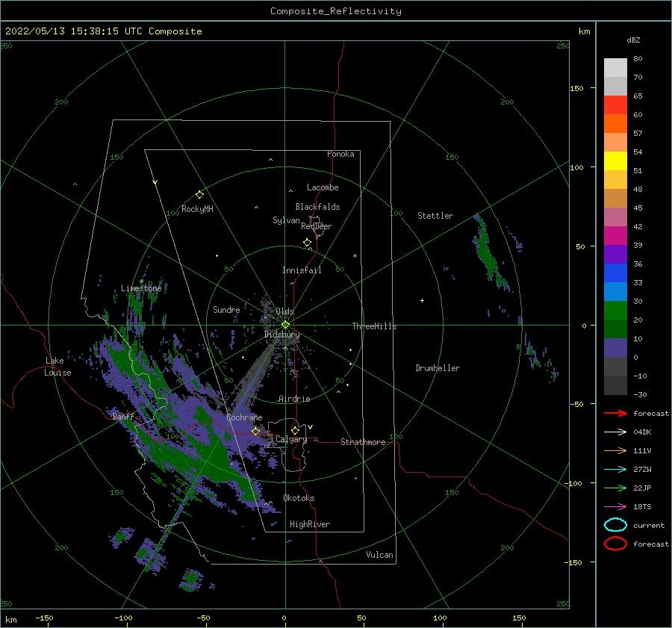Image resolution: width=672 pixels, height=628 pixels.
Task: Click the Airdrie label
Action: click(294, 399)
